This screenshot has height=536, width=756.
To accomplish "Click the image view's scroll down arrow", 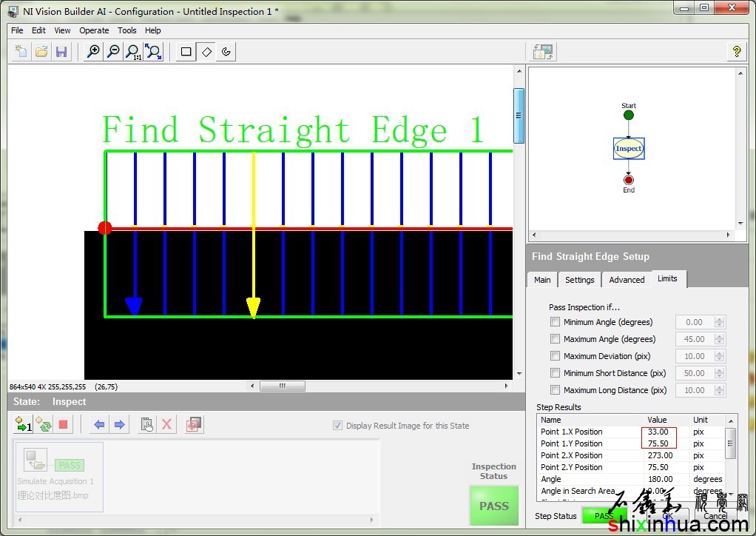I will point(519,373).
